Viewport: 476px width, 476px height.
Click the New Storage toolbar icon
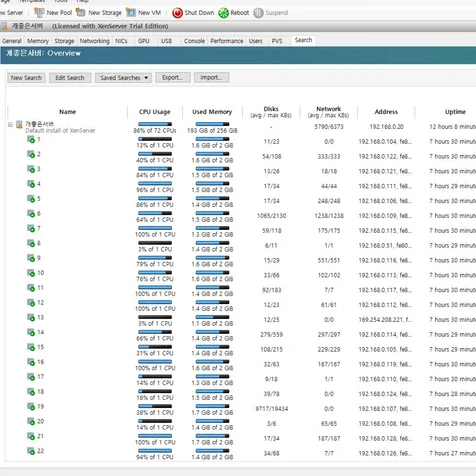pos(81,13)
